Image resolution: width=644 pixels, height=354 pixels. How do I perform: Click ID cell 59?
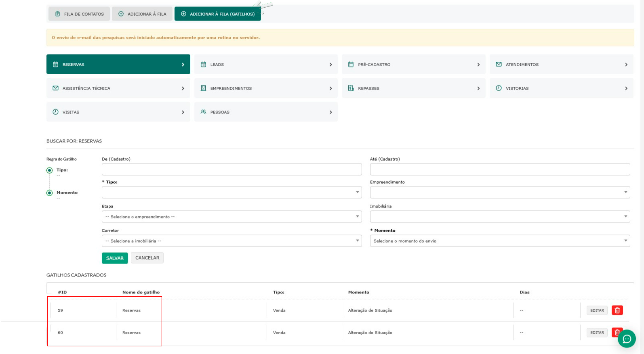point(60,310)
